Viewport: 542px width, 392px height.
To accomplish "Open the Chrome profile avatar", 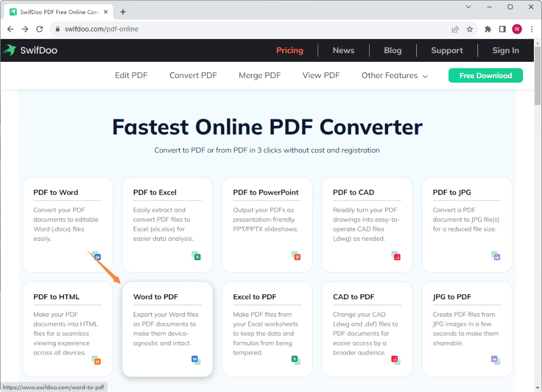I will click(x=517, y=29).
